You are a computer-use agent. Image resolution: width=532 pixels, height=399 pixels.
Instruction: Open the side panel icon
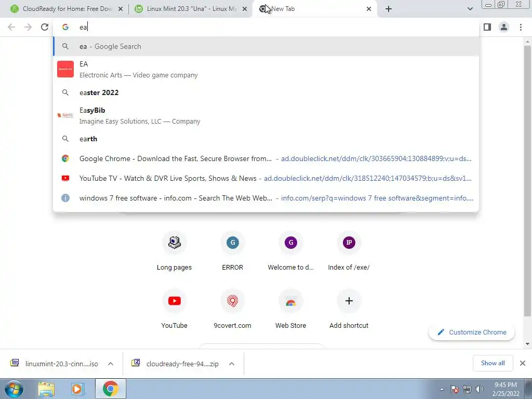click(487, 27)
